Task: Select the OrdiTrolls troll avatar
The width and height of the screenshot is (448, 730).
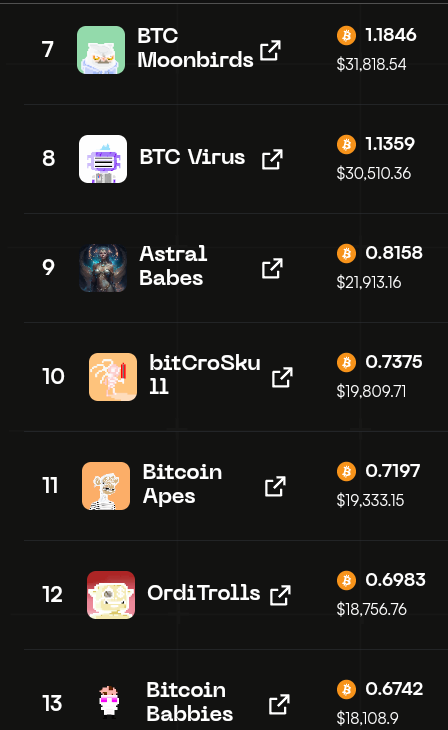Action: tap(111, 595)
